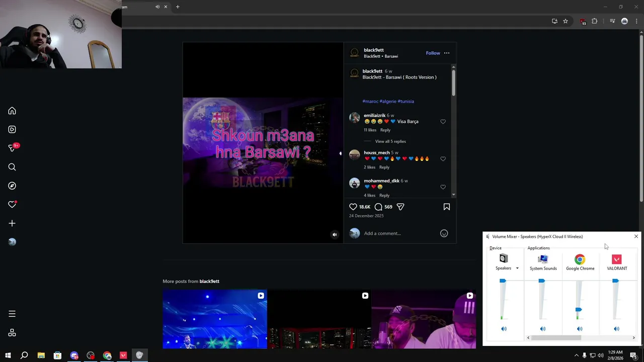Open the More hamburger menu in sidebar
This screenshot has height=362, width=644.
(12, 314)
